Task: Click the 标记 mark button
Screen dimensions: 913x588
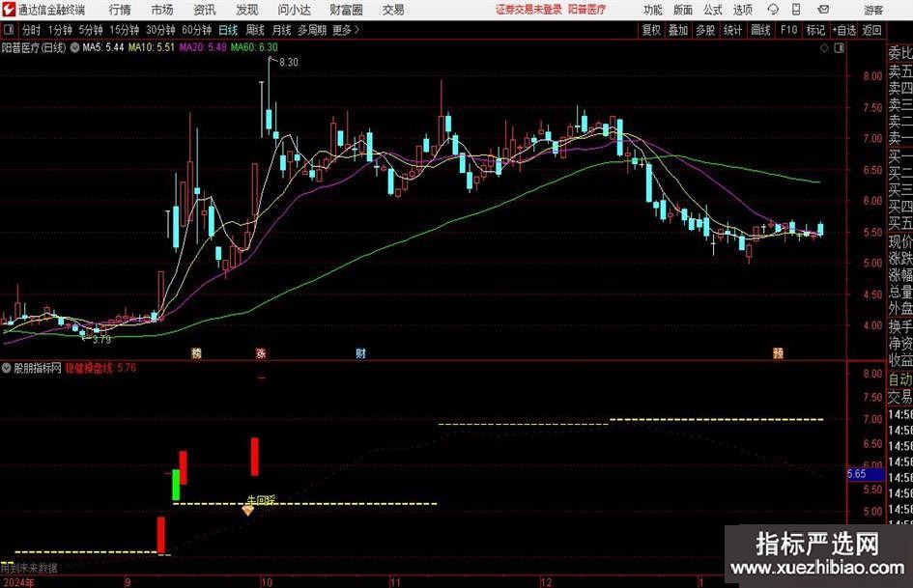Action: 815,30
